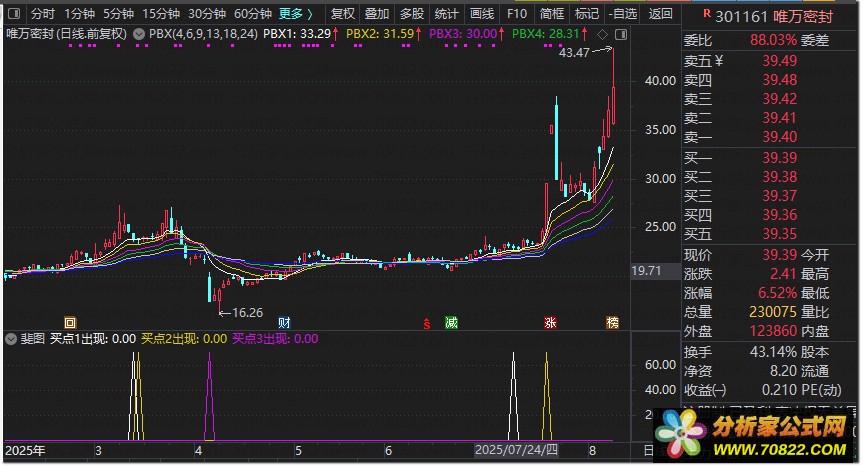863x466 pixels.
Task: Click the diamond icon beside PBX4
Action: 603,35
